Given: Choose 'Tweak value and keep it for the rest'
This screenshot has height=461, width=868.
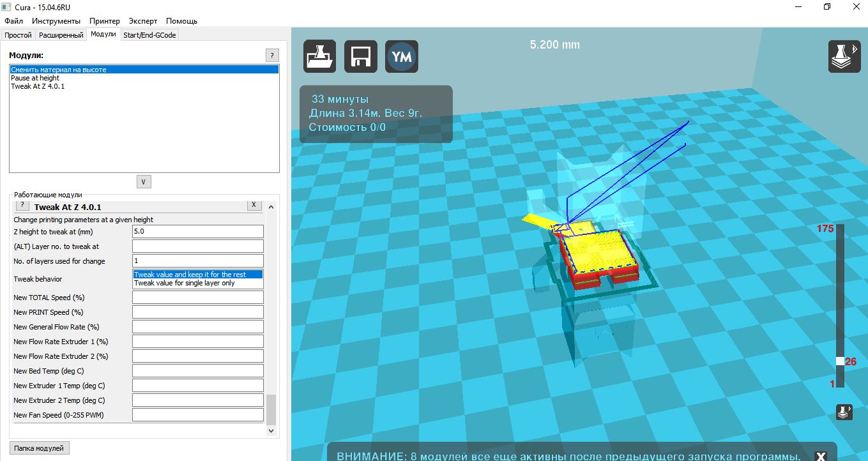Looking at the screenshot, I should [x=190, y=275].
